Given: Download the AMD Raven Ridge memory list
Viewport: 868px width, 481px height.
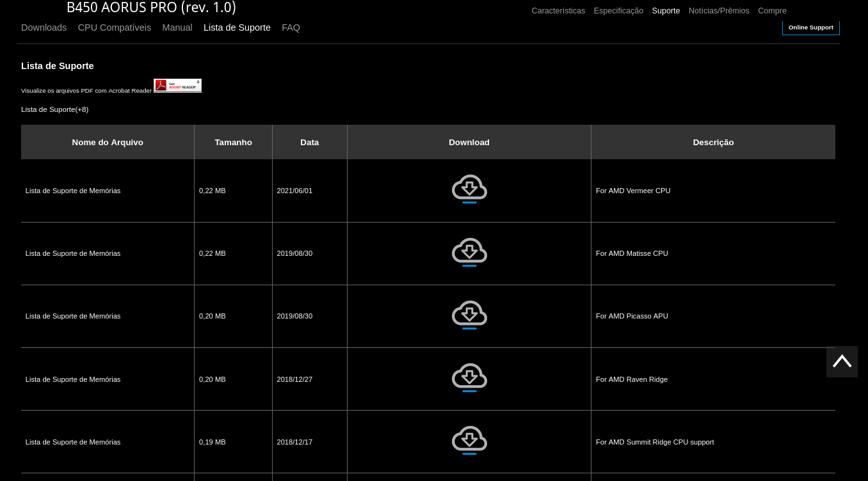Looking at the screenshot, I should point(469,377).
